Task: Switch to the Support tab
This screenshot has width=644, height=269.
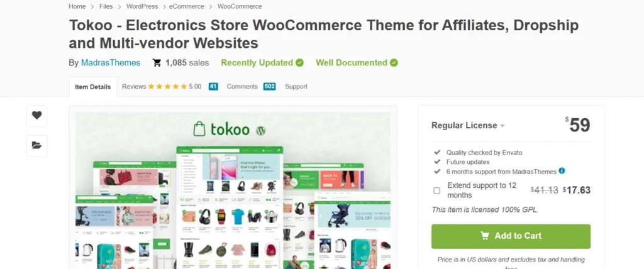Action: click(x=296, y=87)
